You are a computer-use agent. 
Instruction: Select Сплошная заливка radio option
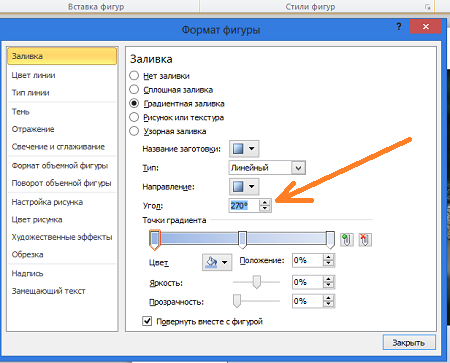coord(134,89)
